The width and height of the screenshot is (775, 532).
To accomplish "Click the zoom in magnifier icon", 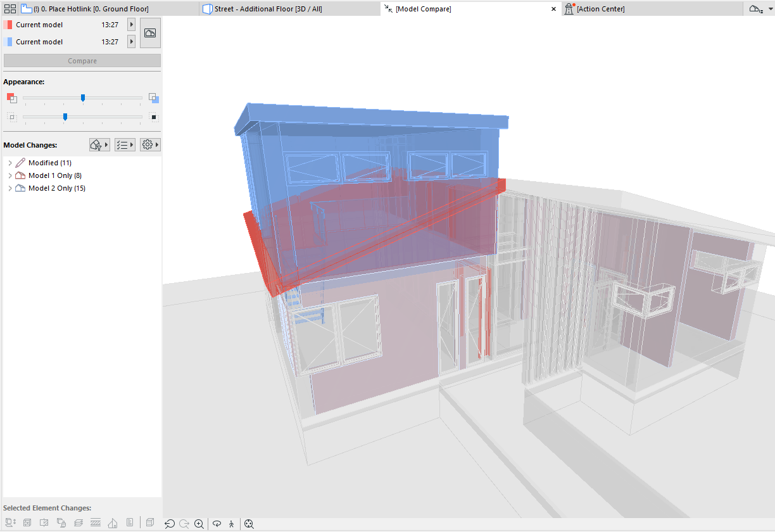I will click(x=199, y=524).
